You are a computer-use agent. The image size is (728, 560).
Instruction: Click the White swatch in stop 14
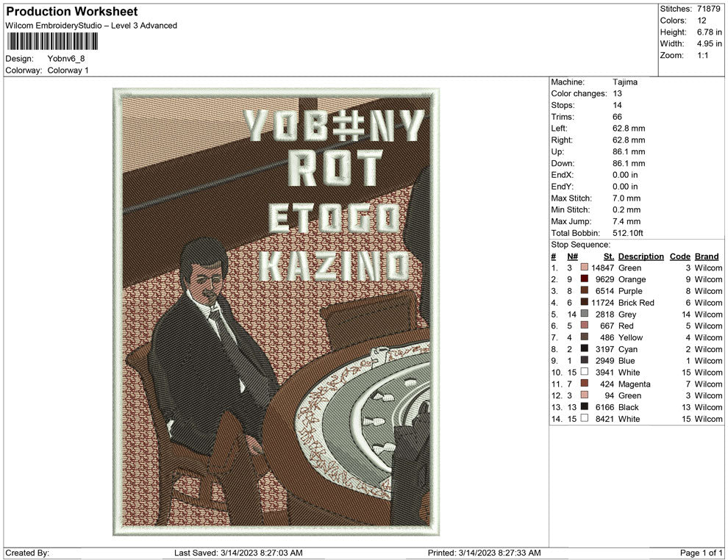(585, 418)
